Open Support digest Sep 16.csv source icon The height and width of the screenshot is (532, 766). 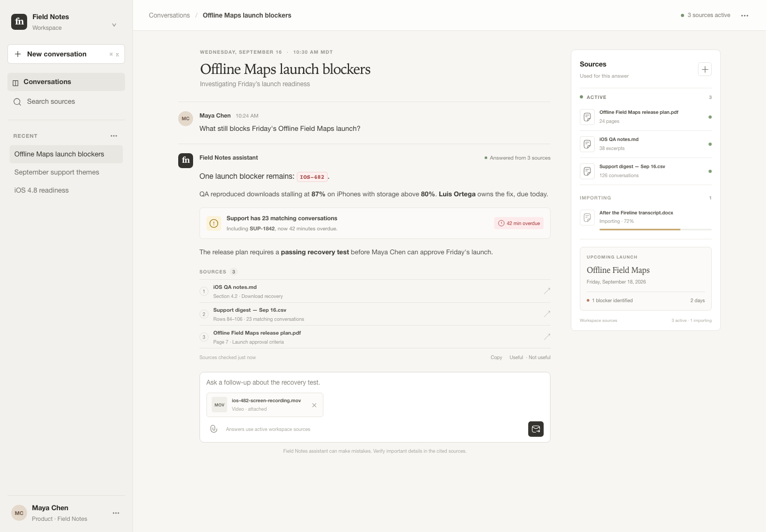pos(587,171)
